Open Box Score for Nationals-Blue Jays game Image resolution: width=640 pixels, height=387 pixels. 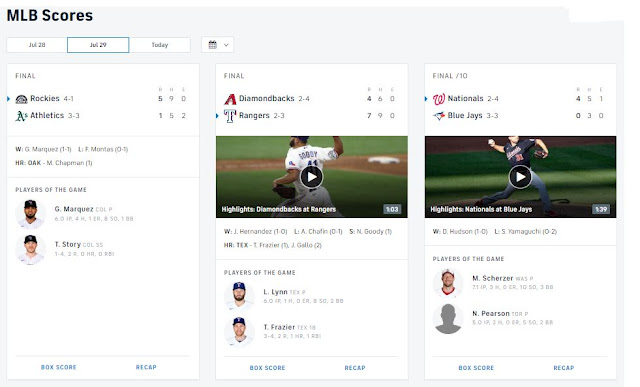[476, 368]
